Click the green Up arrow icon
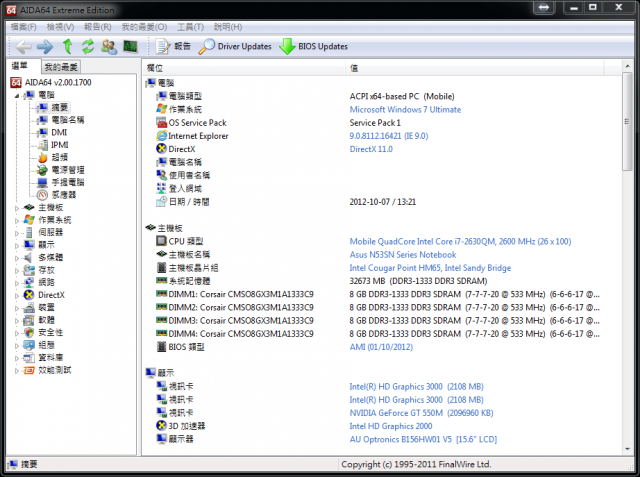This screenshot has width=640, height=477. (x=68, y=47)
